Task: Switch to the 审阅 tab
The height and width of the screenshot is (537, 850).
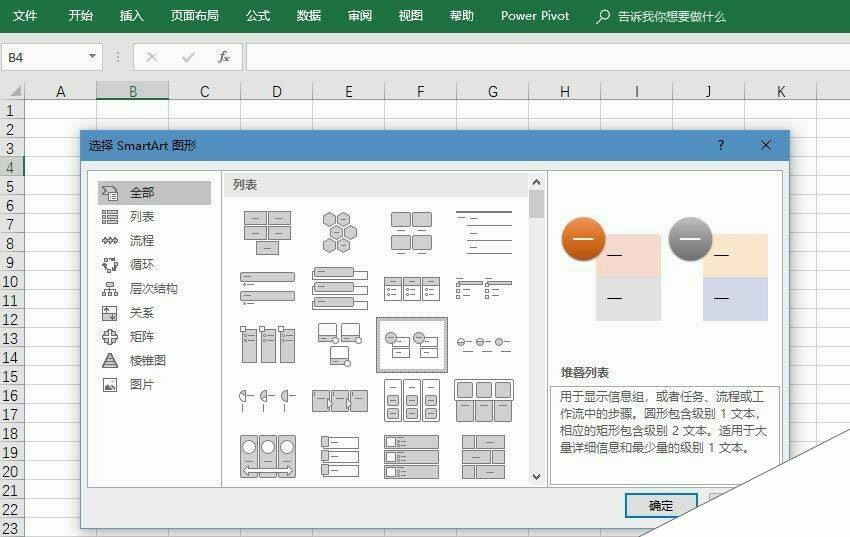Action: click(x=359, y=16)
